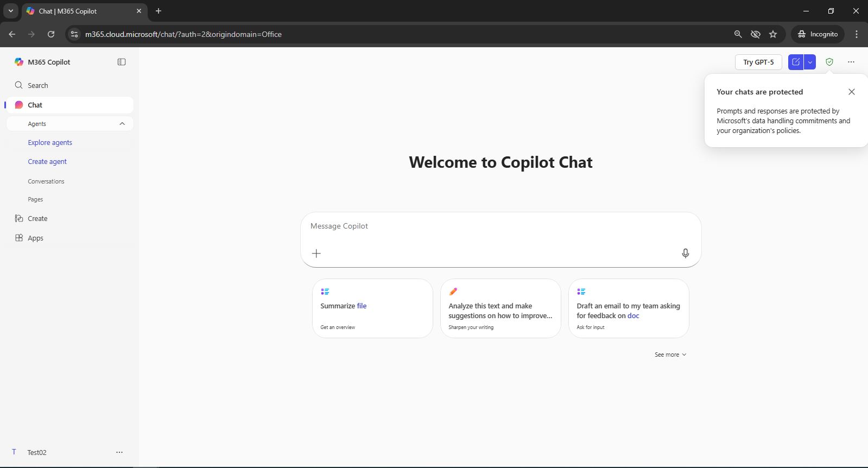Choose the Summarize file suggestion card

pyautogui.click(x=372, y=308)
